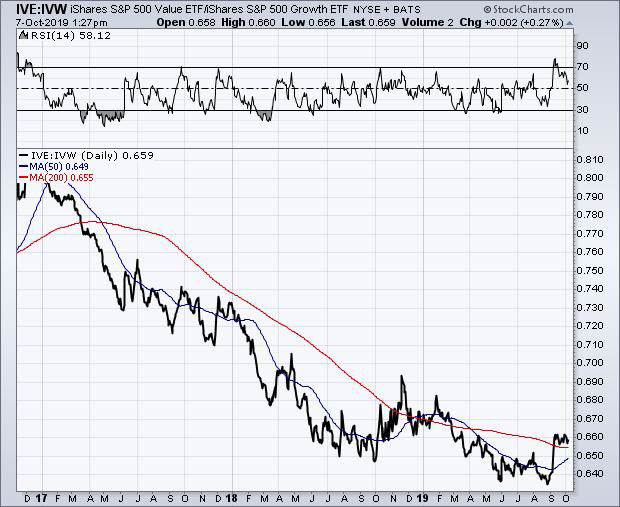Screen dimensions: 620x507
Task: Click the MA(50) 0.649 legend text
Action: click(x=59, y=166)
